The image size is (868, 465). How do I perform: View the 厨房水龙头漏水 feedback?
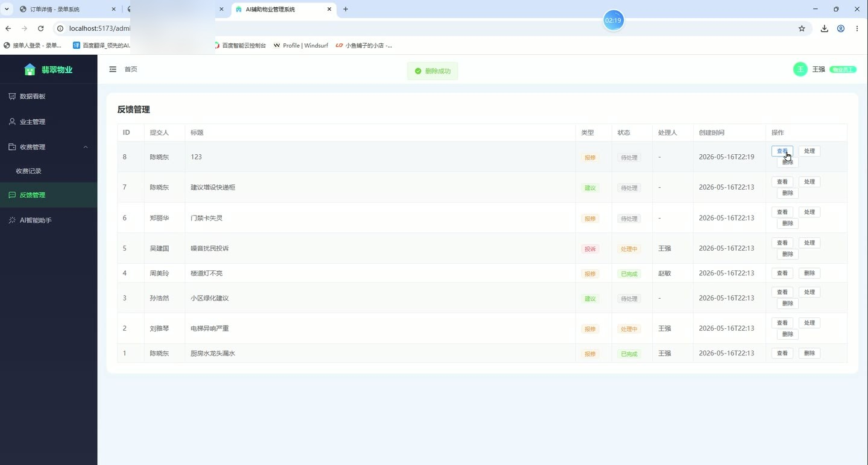tap(782, 354)
